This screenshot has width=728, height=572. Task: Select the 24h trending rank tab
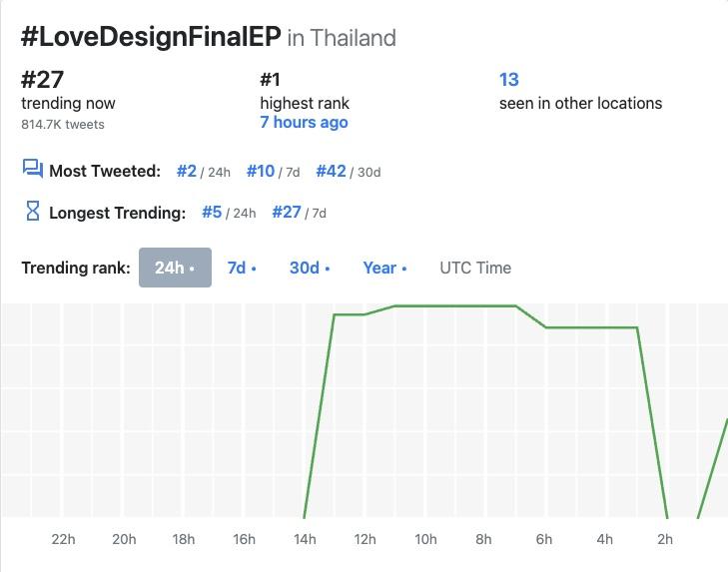pos(175,268)
